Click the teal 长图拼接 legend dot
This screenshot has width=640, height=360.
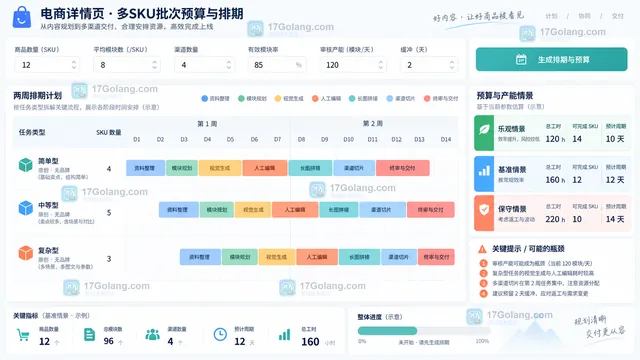pyautogui.click(x=352, y=98)
